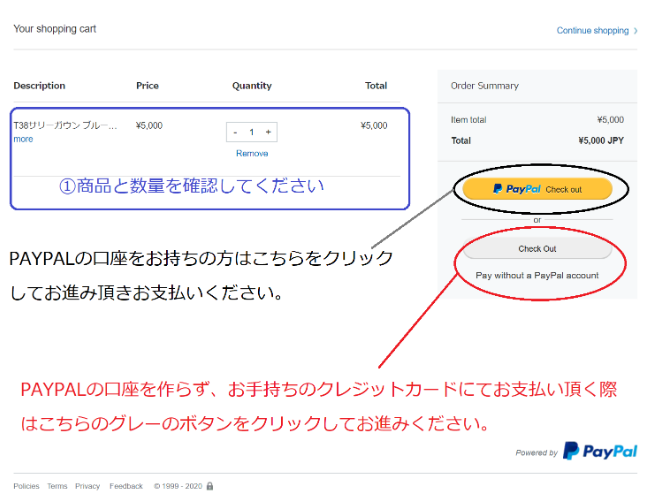Viewport: 650px width, 500px height.
Task: Click the Your shopping cart heading
Action: coord(54,29)
